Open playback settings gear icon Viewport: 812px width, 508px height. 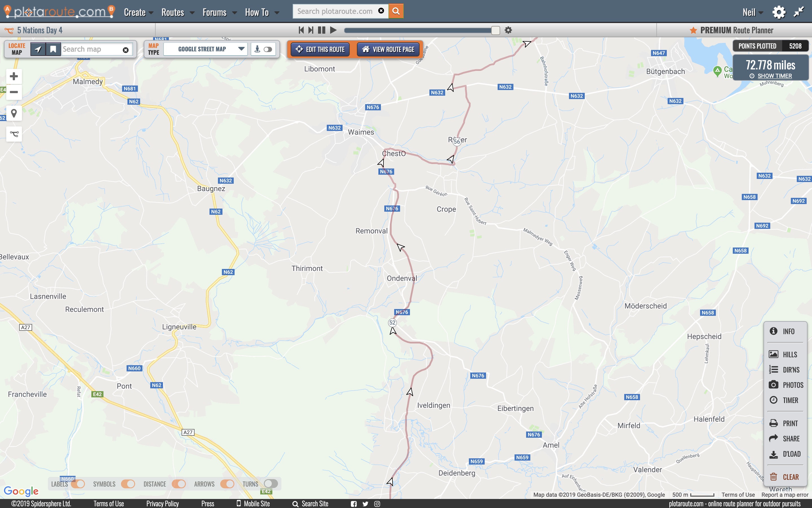508,30
